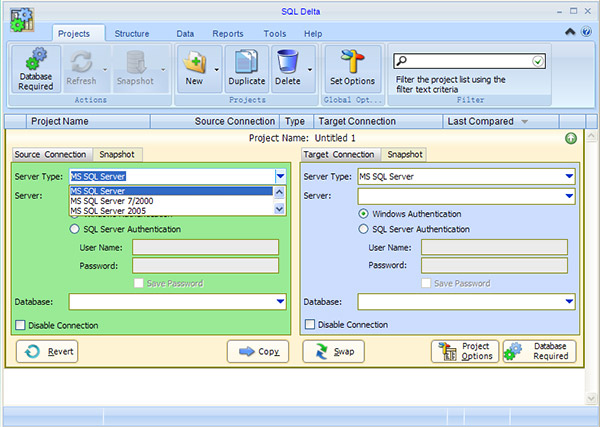Screen dimensions: 600x427
Task: Click the Type column header
Action: coord(297,121)
